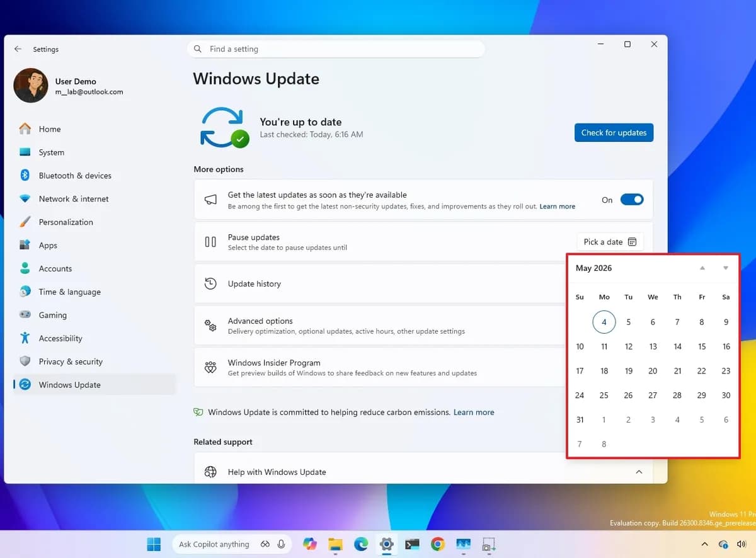Open Home in the sidebar
Image resolution: width=756 pixels, height=558 pixels.
[94, 129]
